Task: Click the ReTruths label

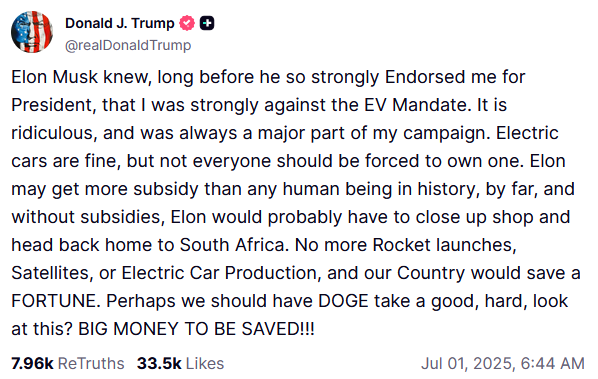Action: click(x=91, y=363)
